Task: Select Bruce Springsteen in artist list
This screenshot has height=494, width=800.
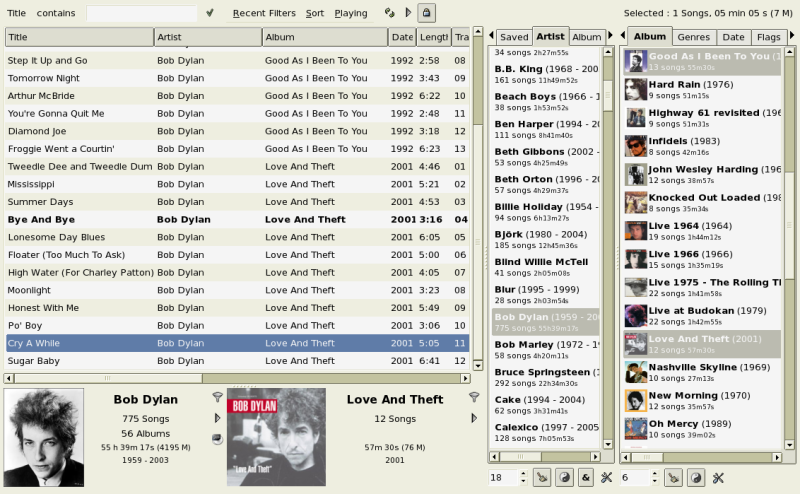Action: [x=546, y=377]
